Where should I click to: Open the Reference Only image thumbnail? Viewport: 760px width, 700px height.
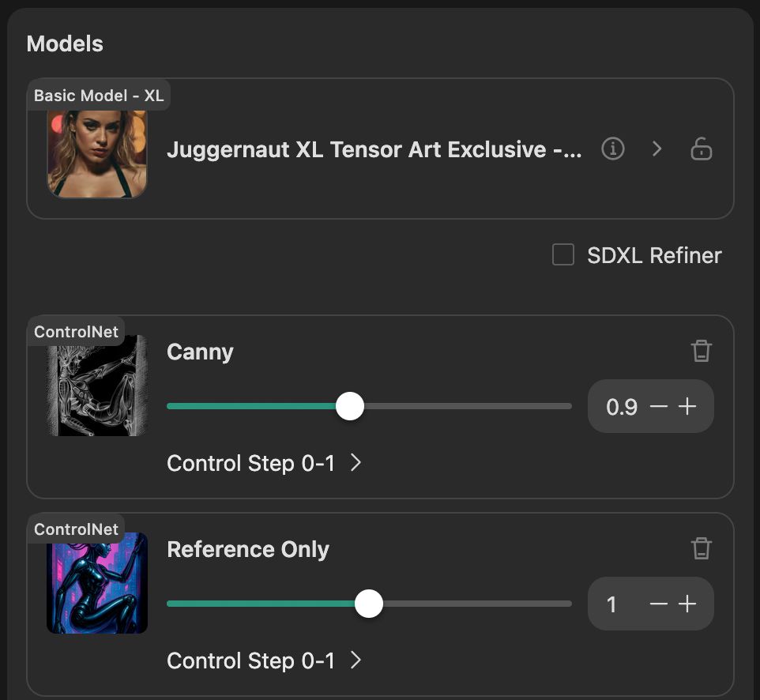[97, 583]
